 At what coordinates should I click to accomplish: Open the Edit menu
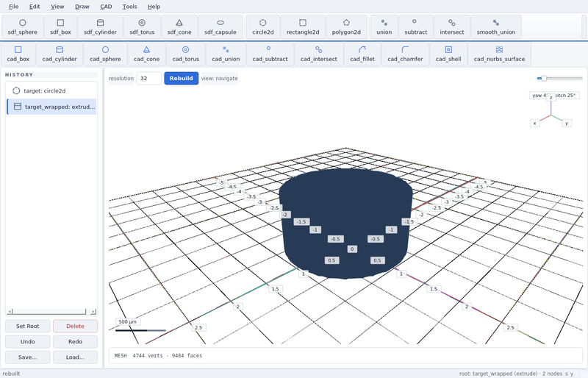(x=35, y=7)
